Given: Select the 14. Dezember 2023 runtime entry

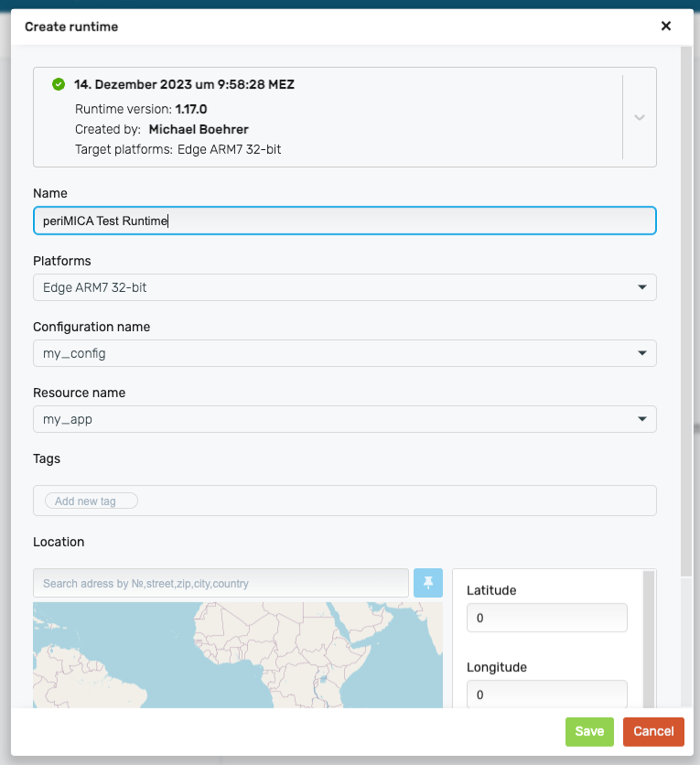Looking at the screenshot, I should [183, 85].
